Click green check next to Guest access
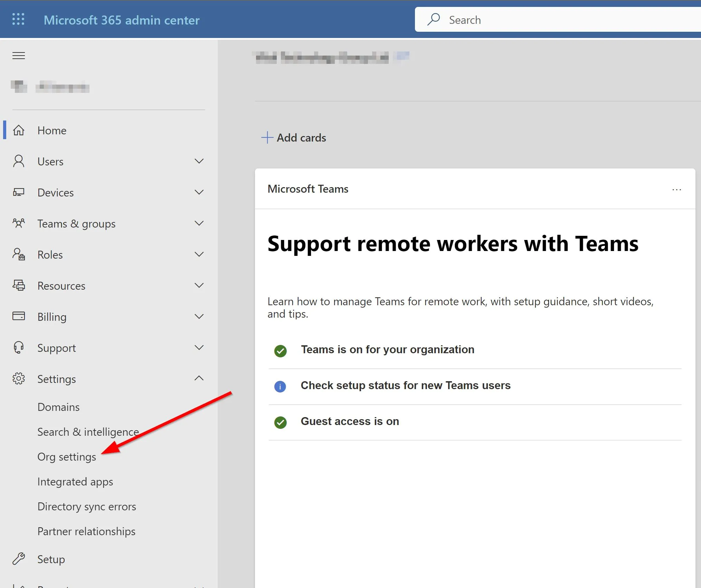Viewport: 701px width, 588px height. coord(280,422)
